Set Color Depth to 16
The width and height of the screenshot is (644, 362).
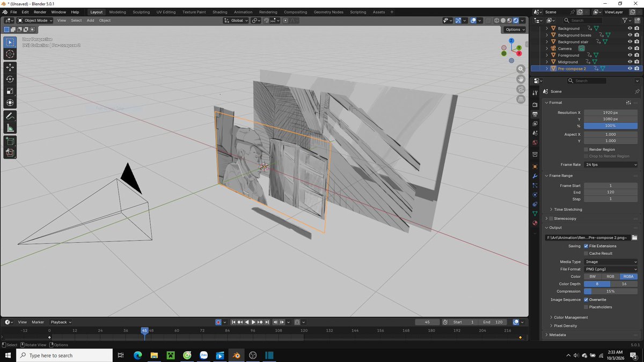624,284
